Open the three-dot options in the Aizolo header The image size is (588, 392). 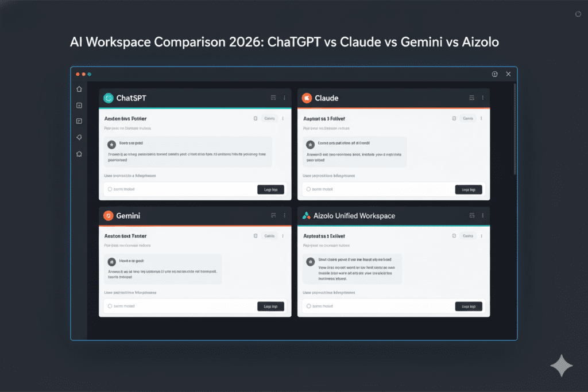(x=483, y=215)
